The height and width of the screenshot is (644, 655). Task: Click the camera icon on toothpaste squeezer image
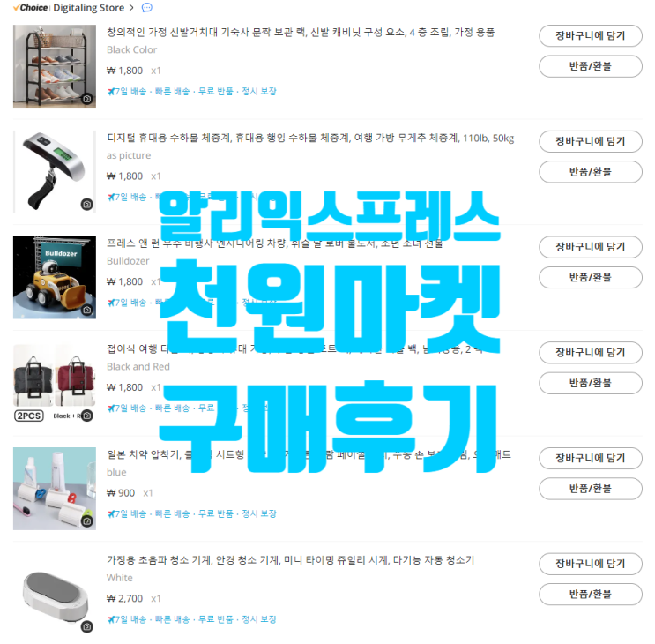point(87,521)
